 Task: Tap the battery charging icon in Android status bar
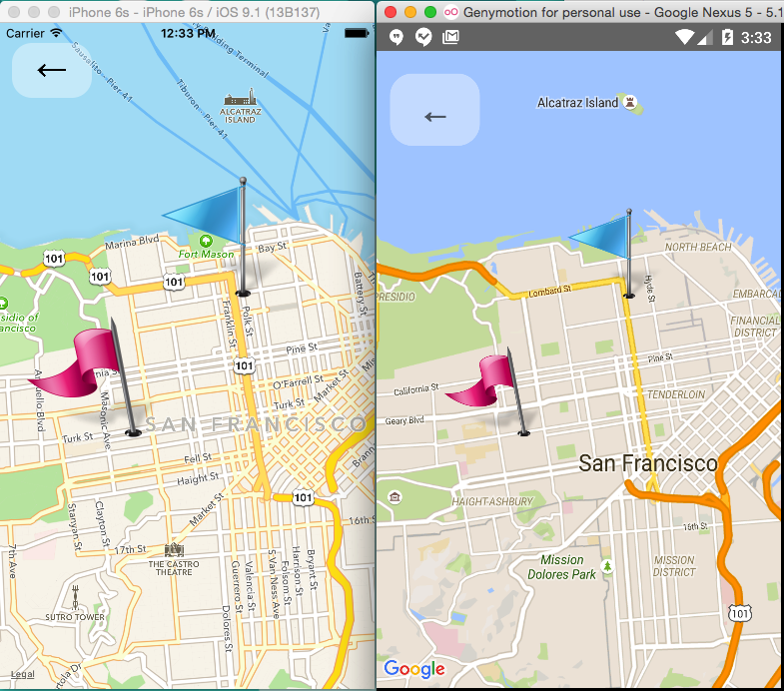coord(727,37)
